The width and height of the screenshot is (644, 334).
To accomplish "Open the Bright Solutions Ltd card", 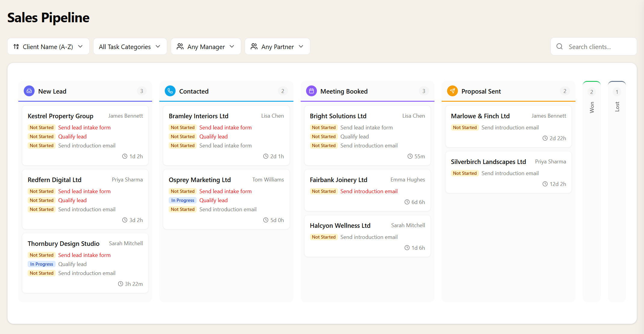I will [x=367, y=135].
